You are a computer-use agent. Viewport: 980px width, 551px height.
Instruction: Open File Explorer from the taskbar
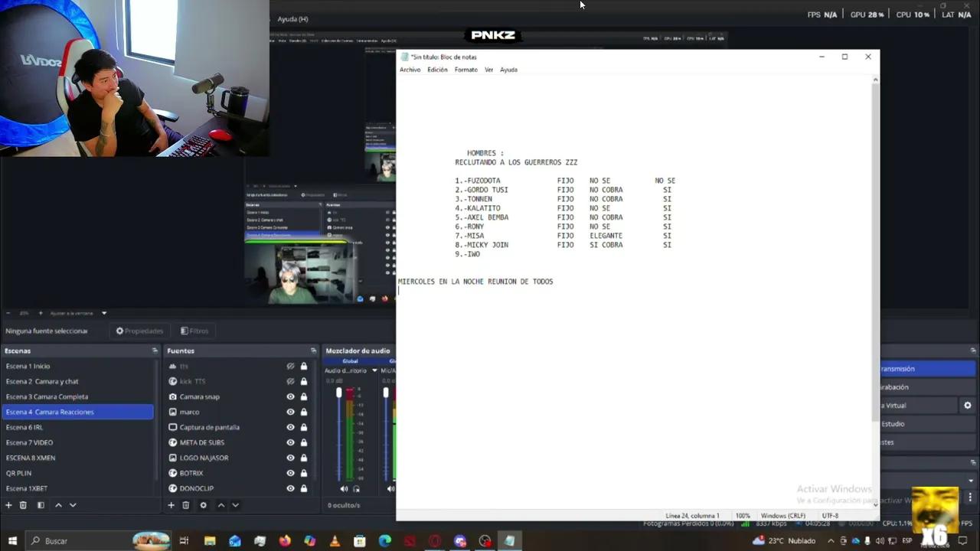point(210,541)
